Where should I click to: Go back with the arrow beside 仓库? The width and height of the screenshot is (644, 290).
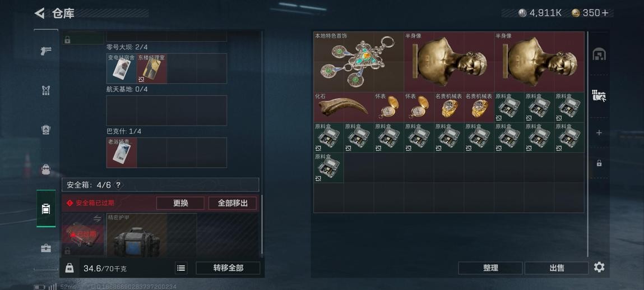pos(40,13)
